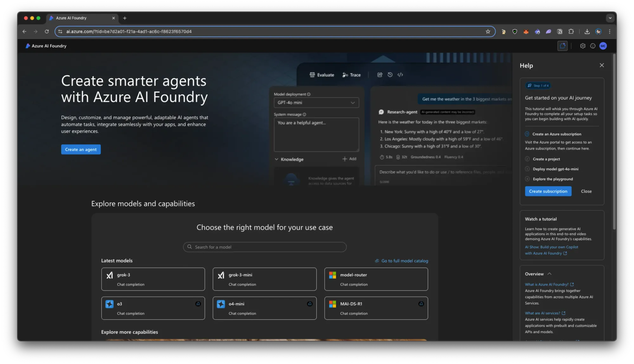Select the Azure AI Foundry browser tab
634x364 pixels.
[82, 18]
